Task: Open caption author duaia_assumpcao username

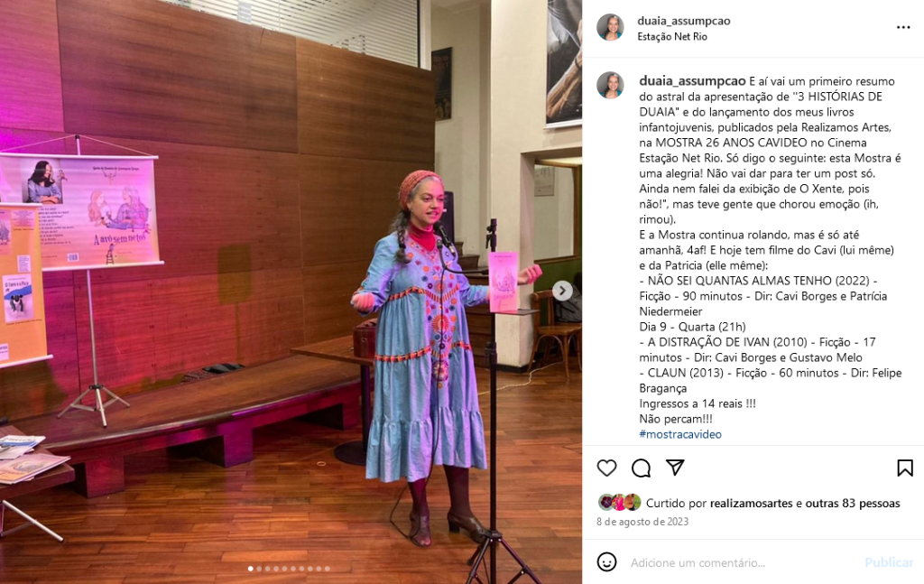Action: coord(692,81)
